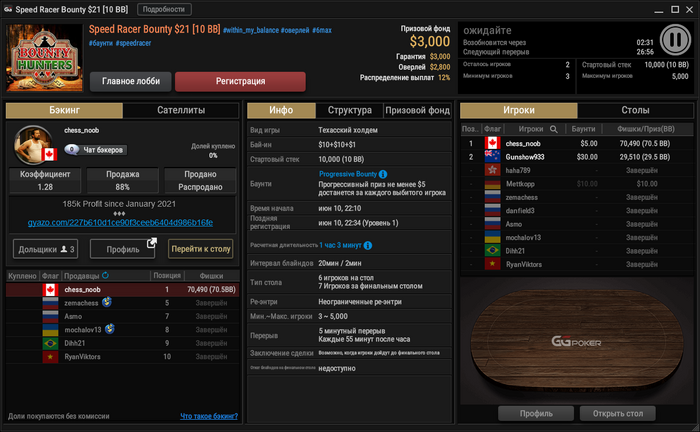Select Asmo in the sellers list
This screenshot has width=700, height=432.
pos(123,316)
